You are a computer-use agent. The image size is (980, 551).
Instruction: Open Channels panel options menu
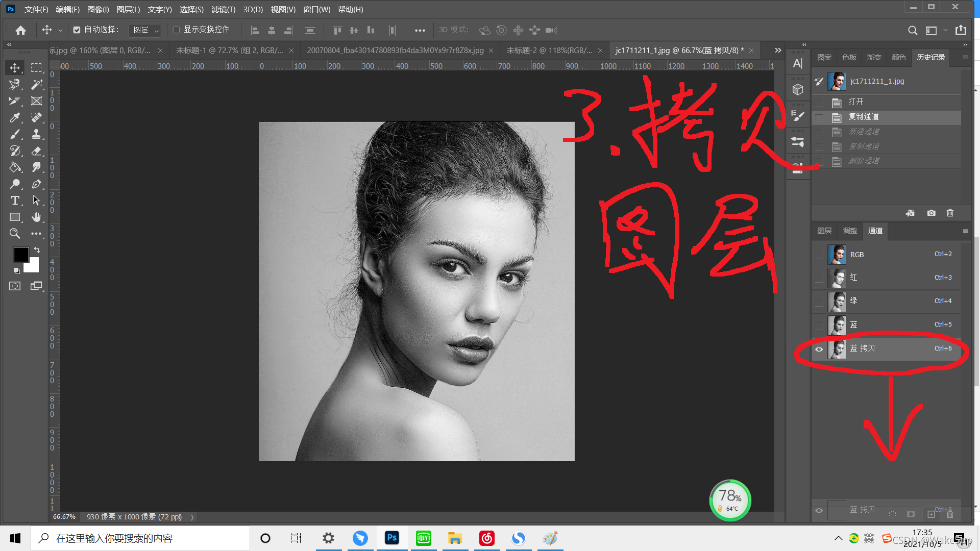tap(965, 231)
